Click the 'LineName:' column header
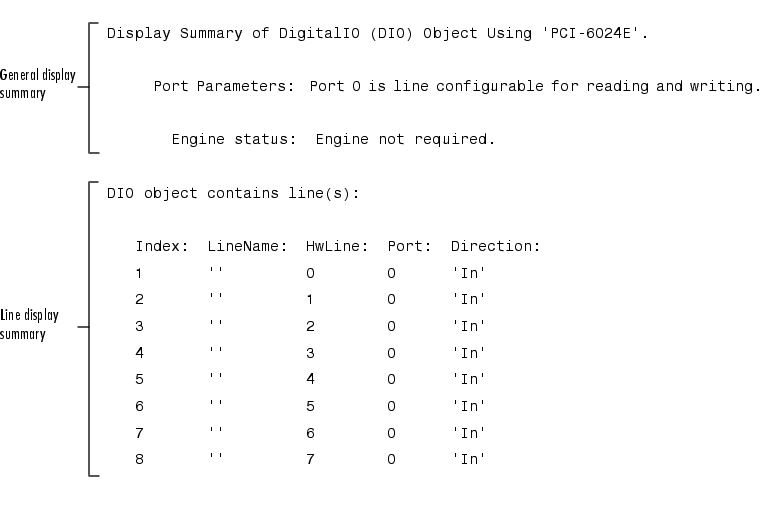The height and width of the screenshot is (512, 766). [x=247, y=246]
